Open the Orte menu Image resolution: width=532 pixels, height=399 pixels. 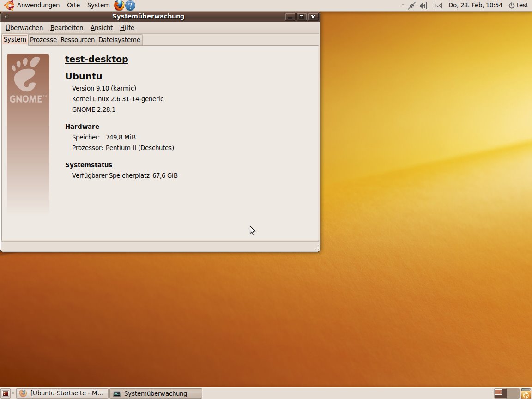point(73,5)
